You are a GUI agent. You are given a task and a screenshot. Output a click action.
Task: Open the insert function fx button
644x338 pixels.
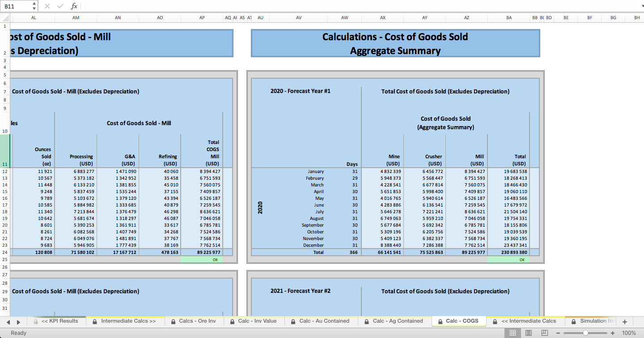pyautogui.click(x=74, y=6)
